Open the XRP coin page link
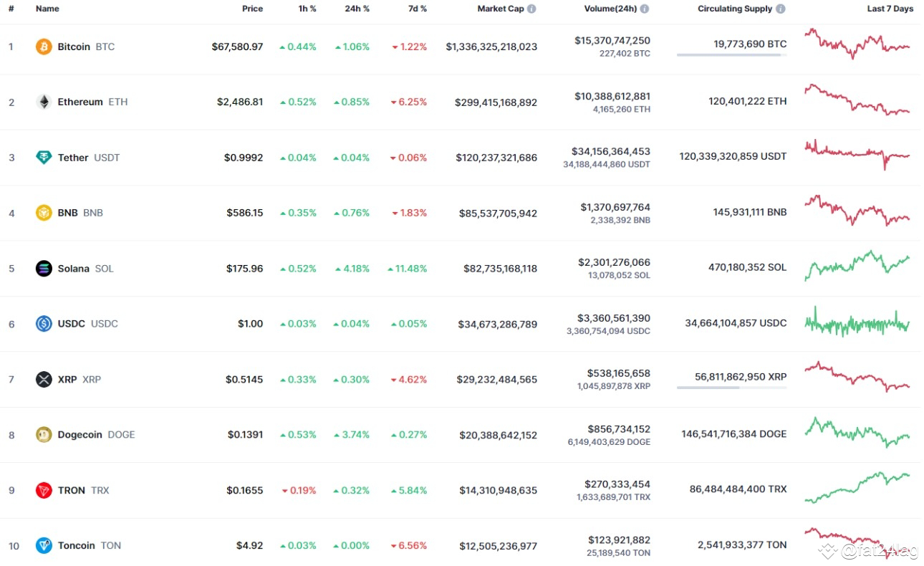Image resolution: width=924 pixels, height=566 pixels. tap(67, 379)
